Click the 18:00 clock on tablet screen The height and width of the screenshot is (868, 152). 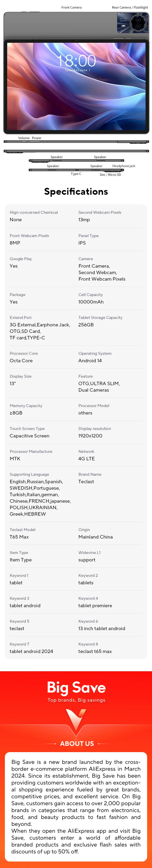click(x=76, y=61)
